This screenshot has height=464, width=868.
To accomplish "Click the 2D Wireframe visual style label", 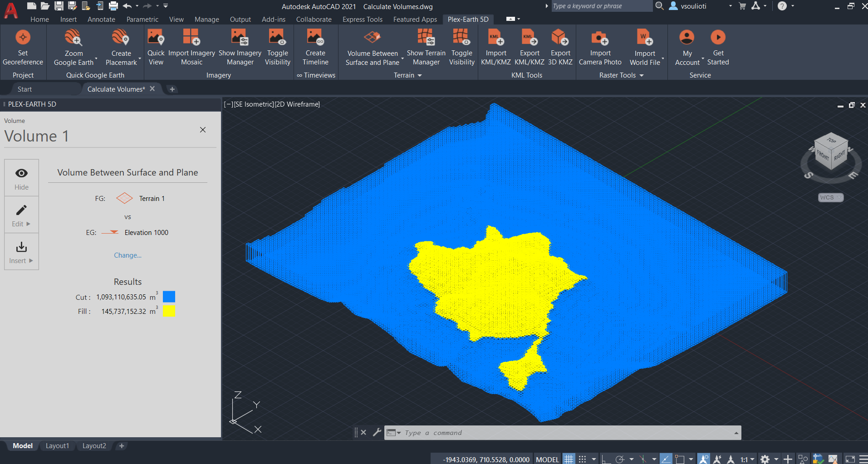I will tap(297, 104).
